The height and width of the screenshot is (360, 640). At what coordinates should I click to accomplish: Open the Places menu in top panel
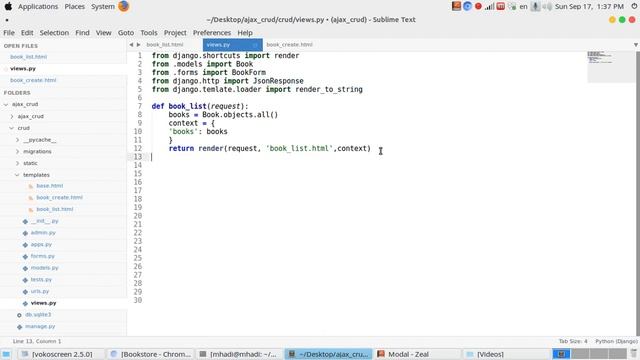(75, 7)
